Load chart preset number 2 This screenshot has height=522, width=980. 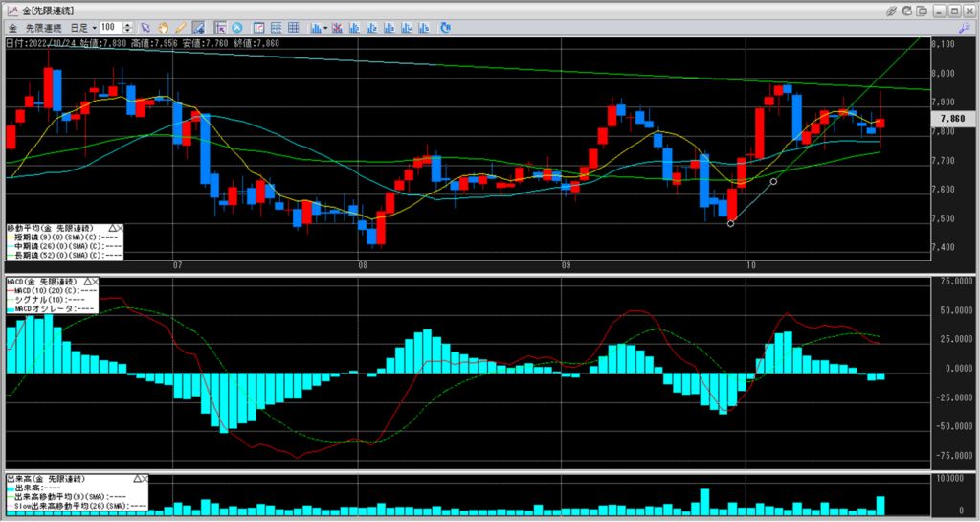[x=372, y=28]
